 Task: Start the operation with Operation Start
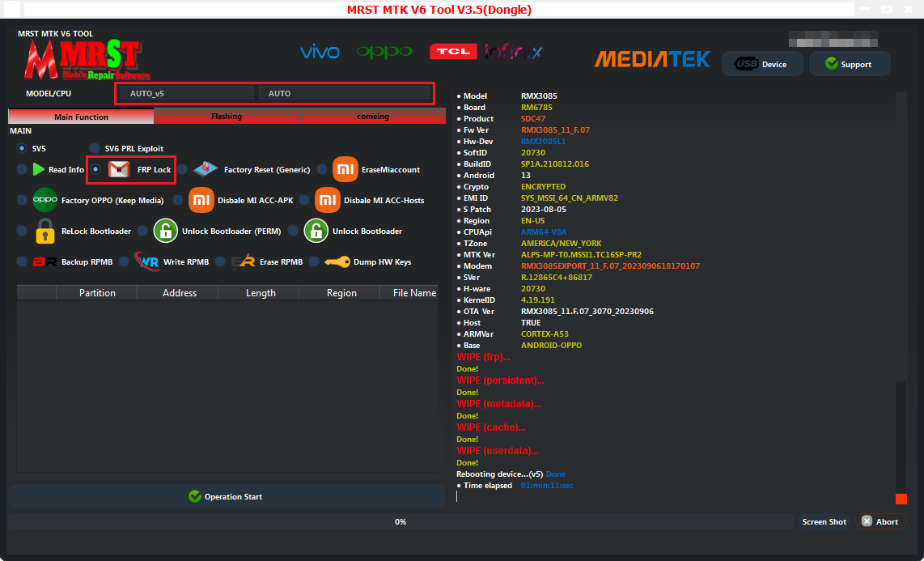tap(227, 497)
